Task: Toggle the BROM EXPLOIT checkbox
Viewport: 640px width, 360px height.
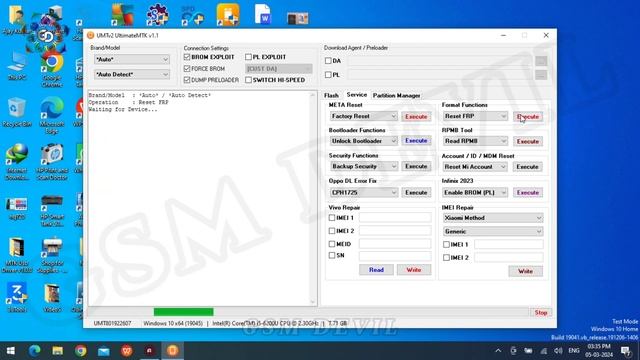Action: [187, 57]
